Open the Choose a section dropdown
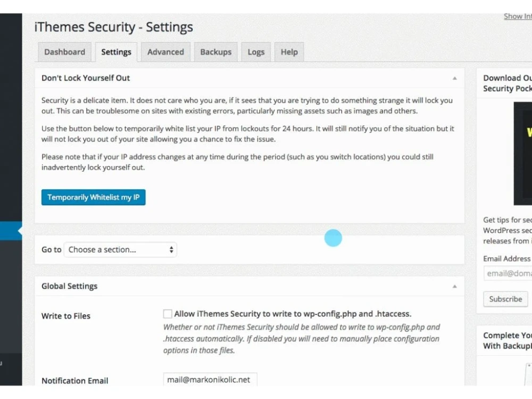Image resolution: width=532 pixels, height=399 pixels. 120,250
